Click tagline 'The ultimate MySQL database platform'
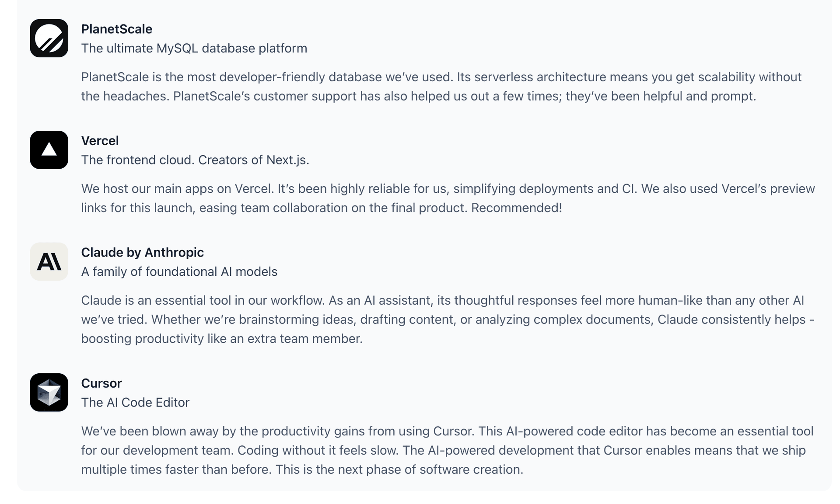 click(194, 48)
